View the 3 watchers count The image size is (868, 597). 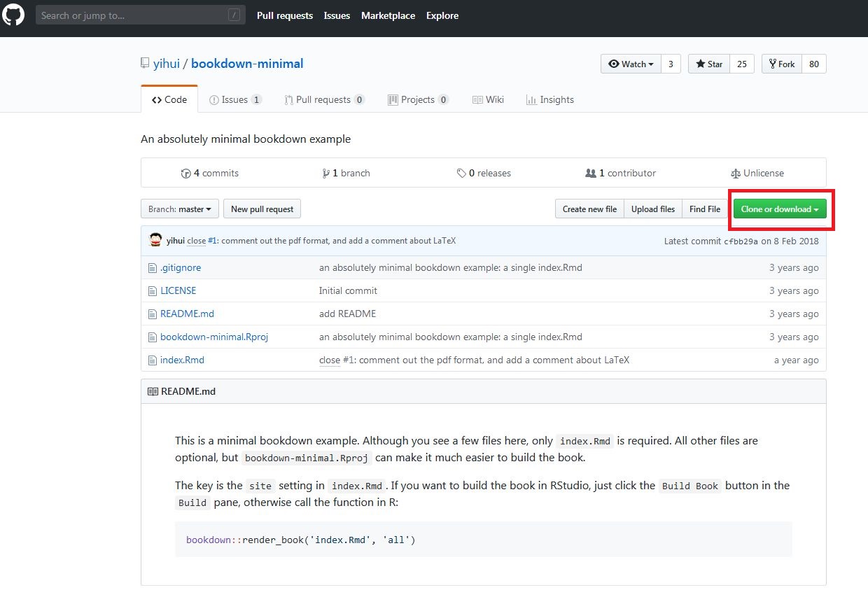[671, 64]
